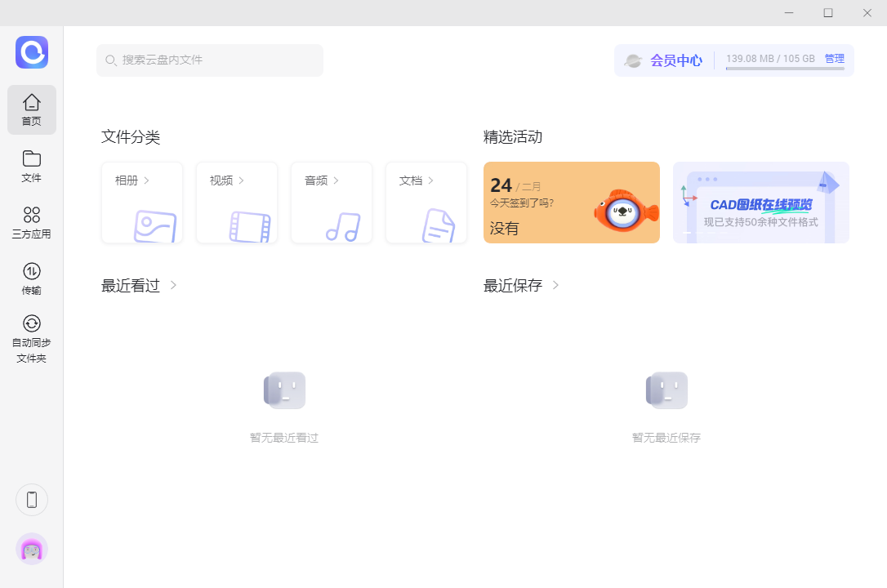Open 自动同步文件夹 sync folder section
This screenshot has width=887, height=588.
[32, 339]
